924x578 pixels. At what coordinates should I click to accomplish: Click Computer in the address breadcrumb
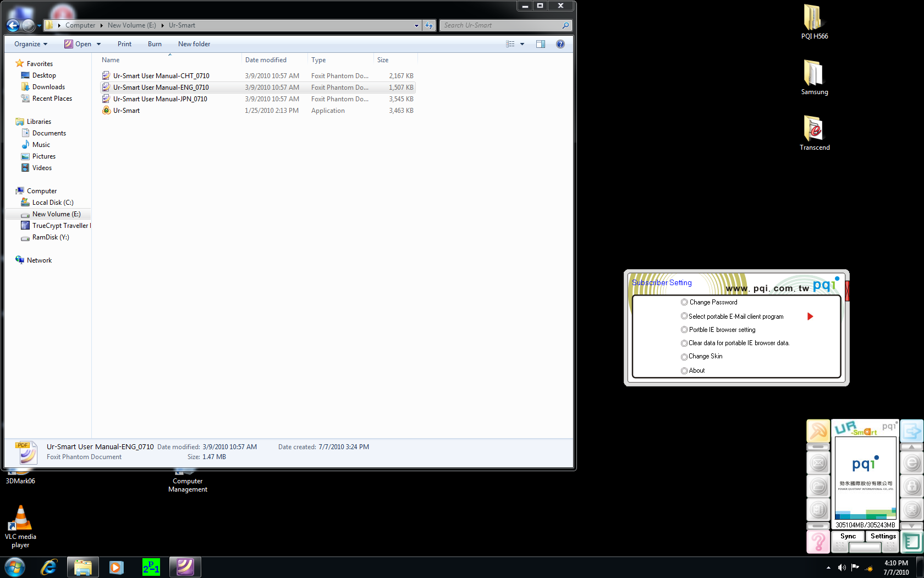(80, 25)
